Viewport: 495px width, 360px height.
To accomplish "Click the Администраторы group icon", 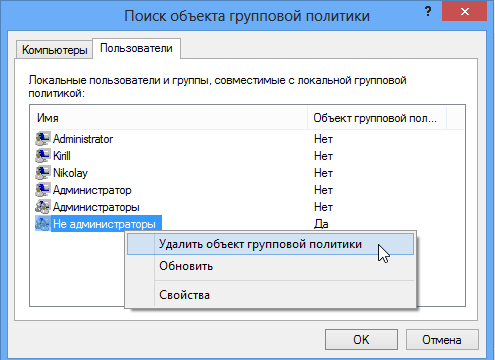I will point(43,207).
